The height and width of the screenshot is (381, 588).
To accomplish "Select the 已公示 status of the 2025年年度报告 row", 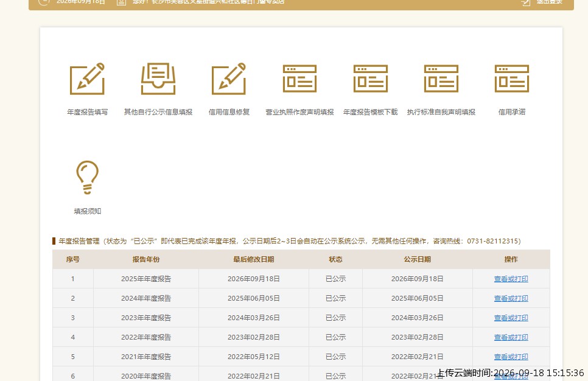I will pyautogui.click(x=335, y=279).
